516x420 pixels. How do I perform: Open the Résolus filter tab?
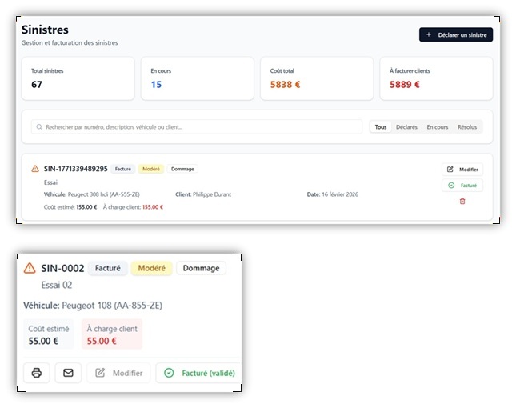(x=467, y=127)
